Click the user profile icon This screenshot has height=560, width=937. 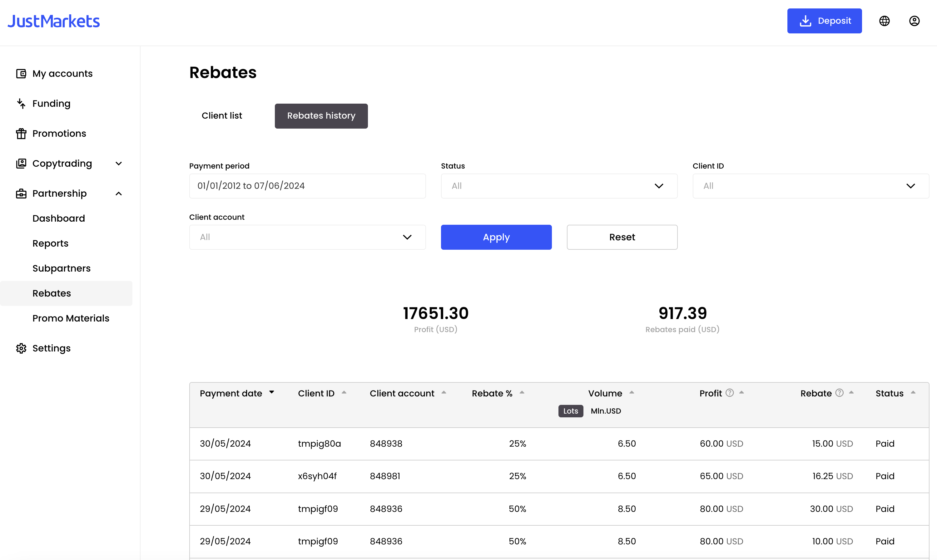(915, 21)
